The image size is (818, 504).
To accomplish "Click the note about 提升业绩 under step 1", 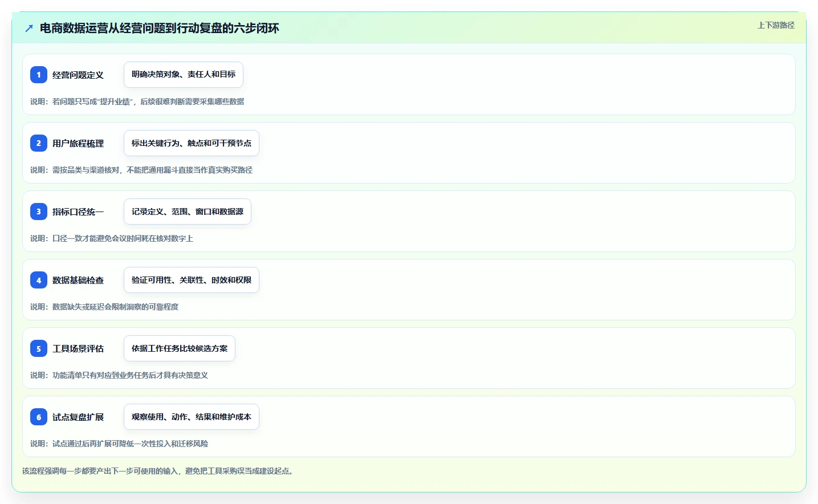I will point(137,101).
